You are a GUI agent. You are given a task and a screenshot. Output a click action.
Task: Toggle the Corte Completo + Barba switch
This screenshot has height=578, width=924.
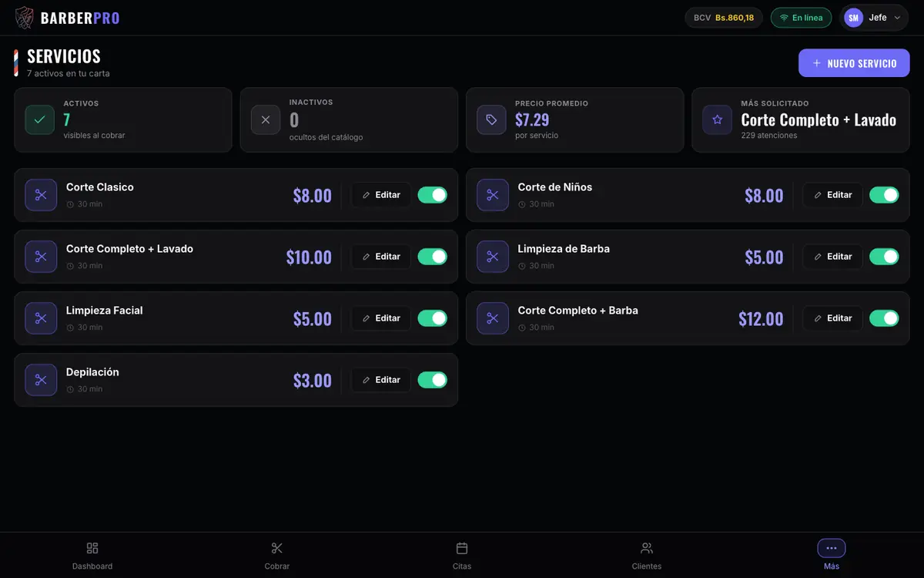(884, 318)
